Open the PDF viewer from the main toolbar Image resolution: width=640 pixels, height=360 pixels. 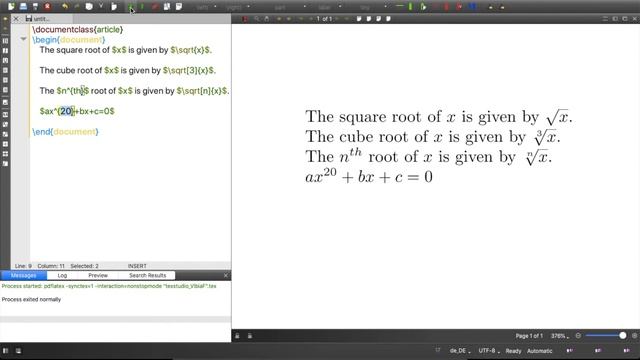click(167, 7)
